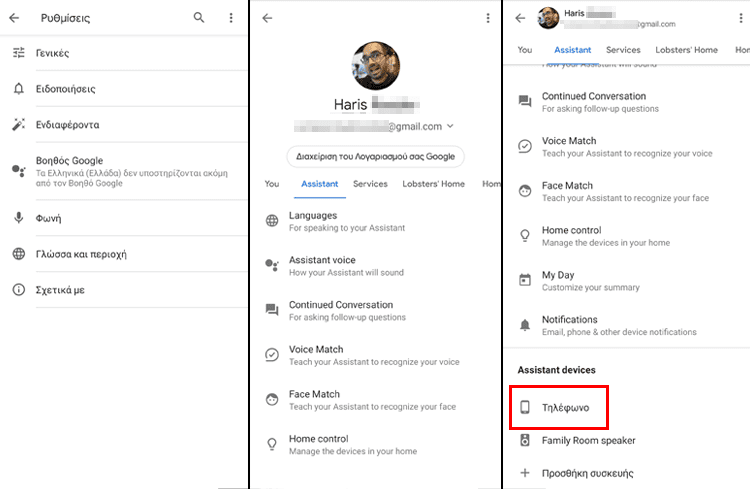
Task: Open Φωνή settings entry
Action: click(x=124, y=218)
